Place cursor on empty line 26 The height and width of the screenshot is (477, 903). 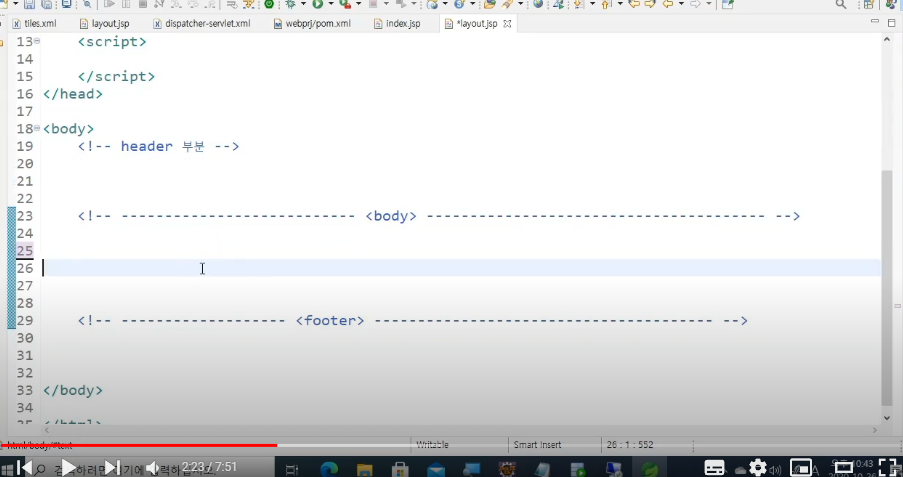[461, 268]
